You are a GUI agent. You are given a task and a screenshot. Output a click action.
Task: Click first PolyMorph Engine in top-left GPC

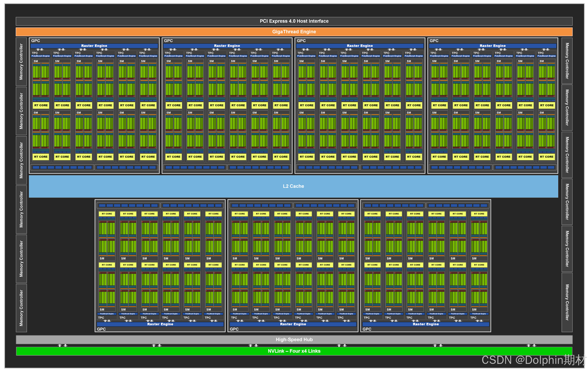tap(41, 56)
